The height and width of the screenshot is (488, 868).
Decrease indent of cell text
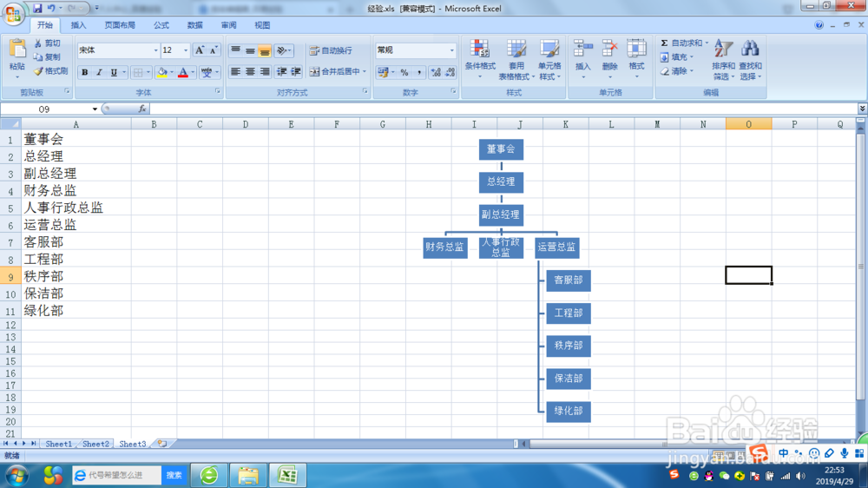click(282, 71)
